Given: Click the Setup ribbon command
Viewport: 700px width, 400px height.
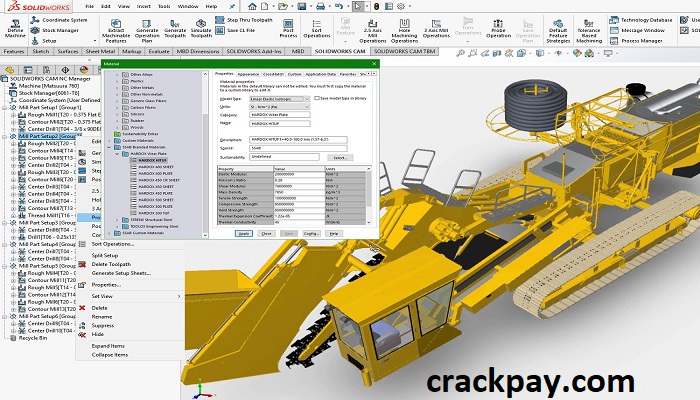Looking at the screenshot, I should point(44,41).
